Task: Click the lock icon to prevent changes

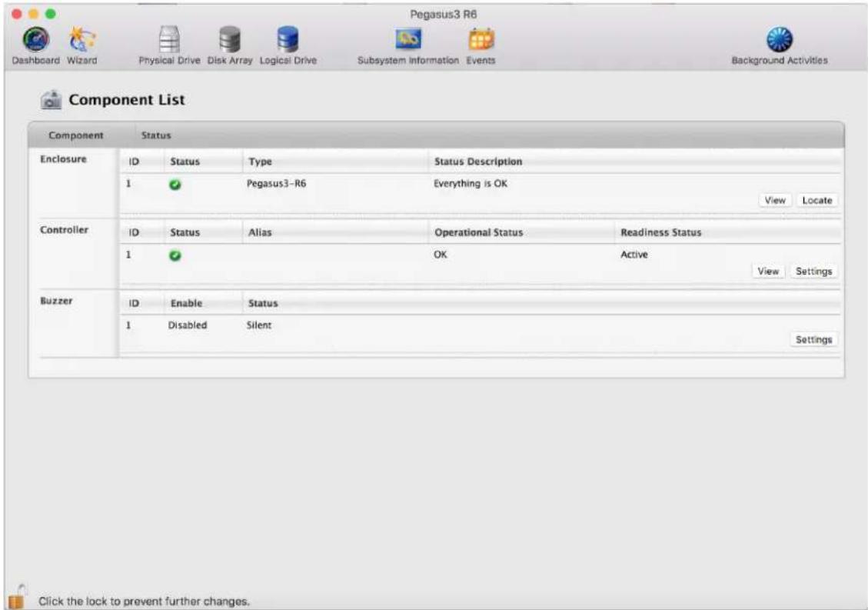Action: point(17,597)
